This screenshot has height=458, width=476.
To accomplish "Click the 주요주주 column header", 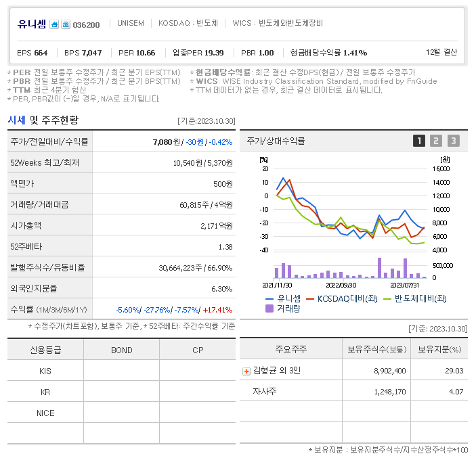I will [291, 349].
